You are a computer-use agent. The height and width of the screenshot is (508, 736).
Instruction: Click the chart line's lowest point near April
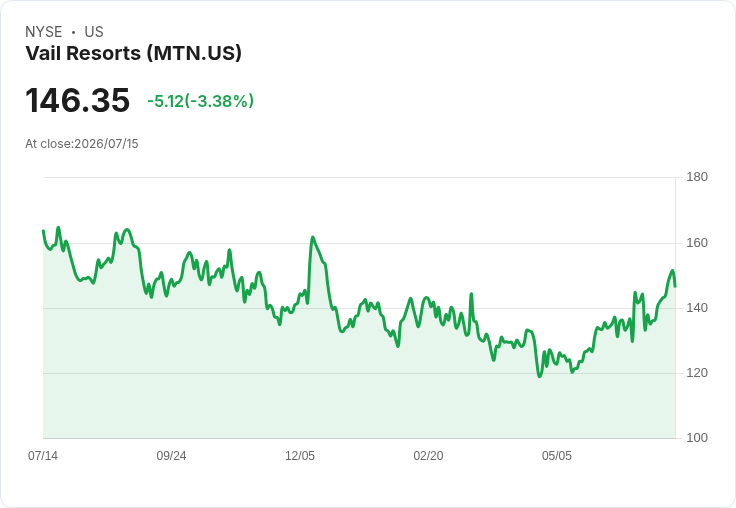click(x=539, y=376)
